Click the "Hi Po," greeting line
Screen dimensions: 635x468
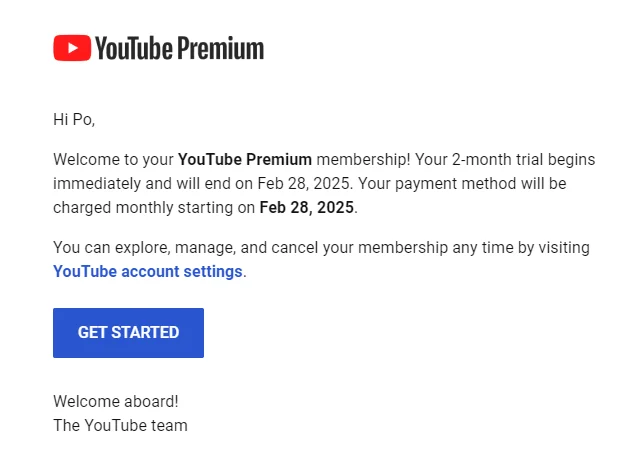(74, 120)
